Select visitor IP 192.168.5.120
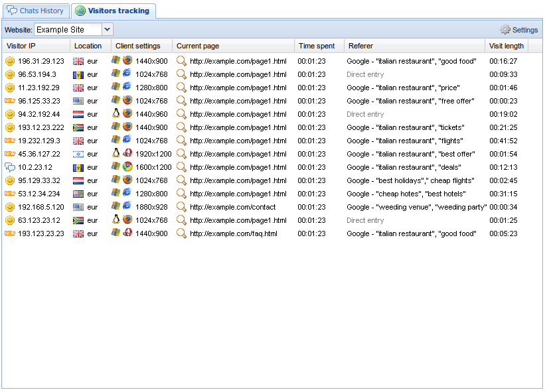Screen dimensions: 545x392 coord(41,207)
